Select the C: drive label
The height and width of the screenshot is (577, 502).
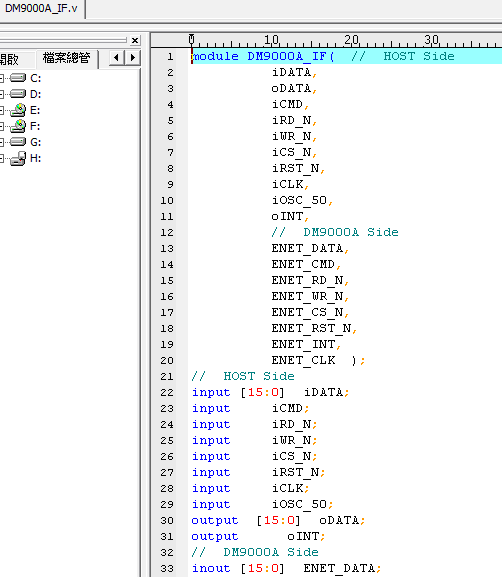[35, 78]
